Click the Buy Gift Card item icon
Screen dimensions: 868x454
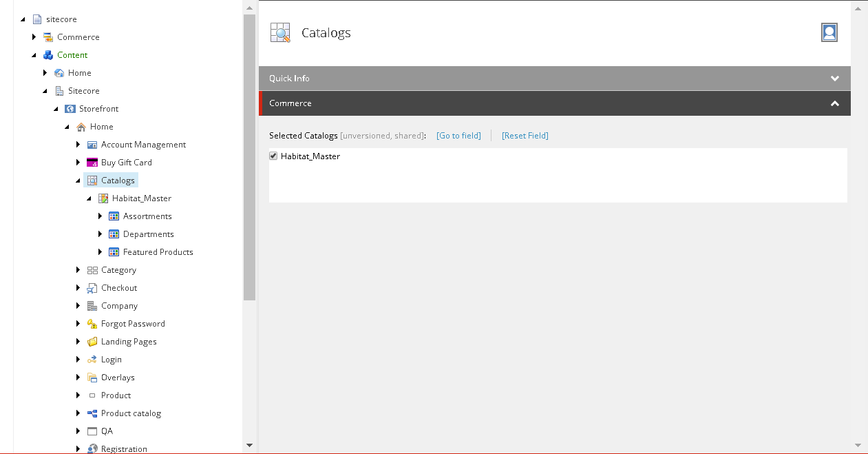click(x=92, y=162)
